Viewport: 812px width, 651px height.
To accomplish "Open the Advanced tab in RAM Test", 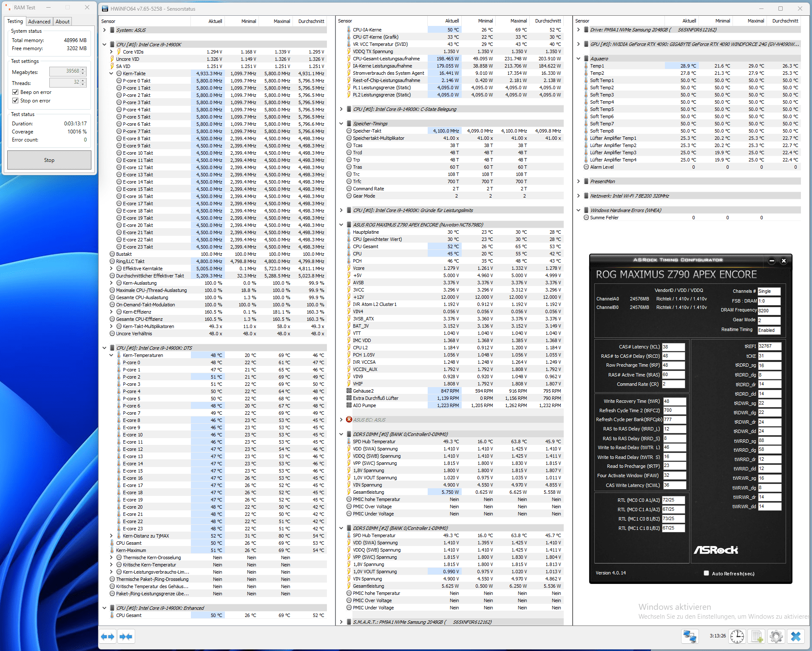I will 39,22.
